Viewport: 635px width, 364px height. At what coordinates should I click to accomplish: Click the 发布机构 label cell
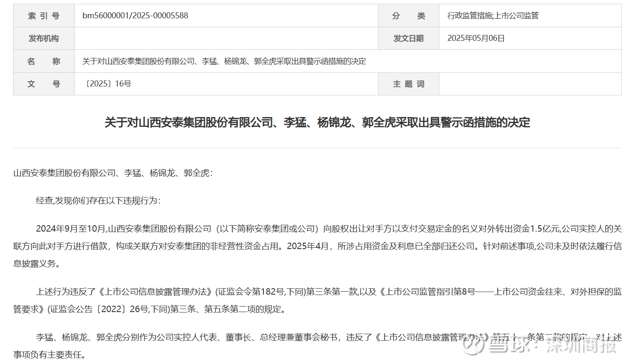[x=44, y=38]
